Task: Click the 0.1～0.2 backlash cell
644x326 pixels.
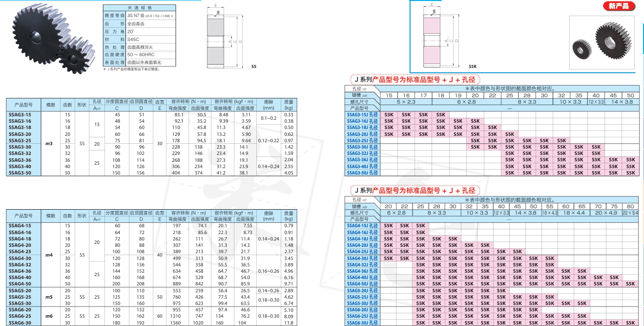Action: pos(269,118)
